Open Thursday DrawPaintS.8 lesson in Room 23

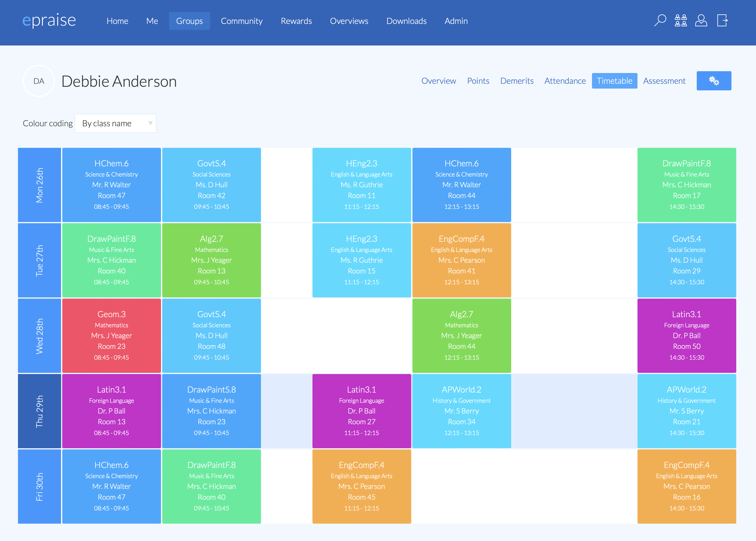(212, 411)
